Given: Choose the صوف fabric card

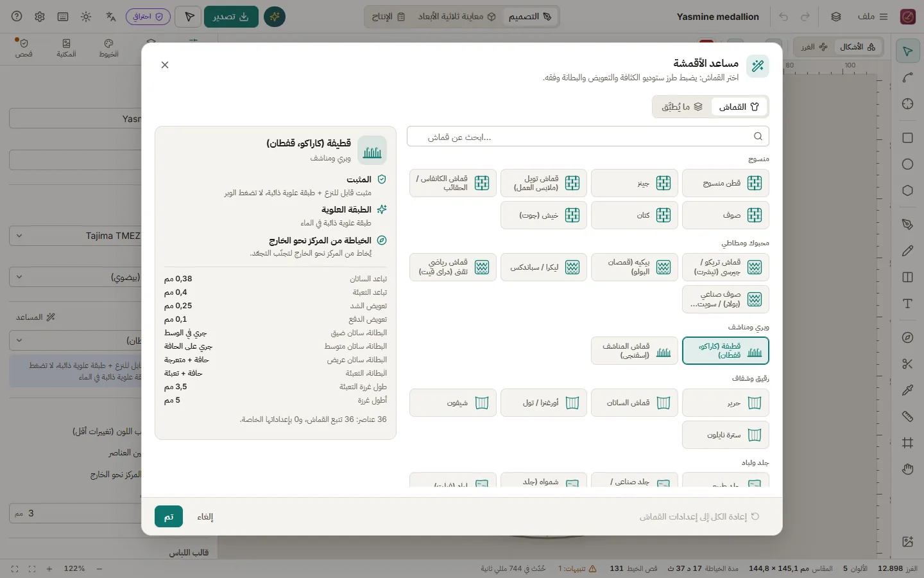Looking at the screenshot, I should [x=725, y=215].
